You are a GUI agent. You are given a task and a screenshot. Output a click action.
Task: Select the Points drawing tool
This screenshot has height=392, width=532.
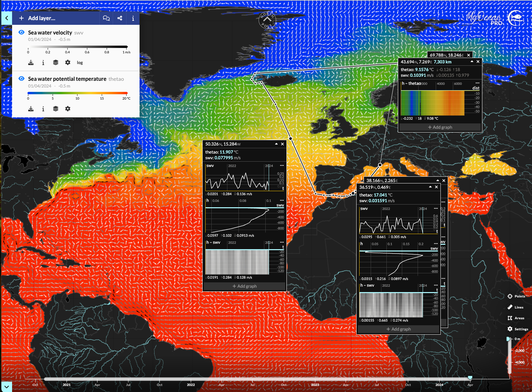point(516,296)
